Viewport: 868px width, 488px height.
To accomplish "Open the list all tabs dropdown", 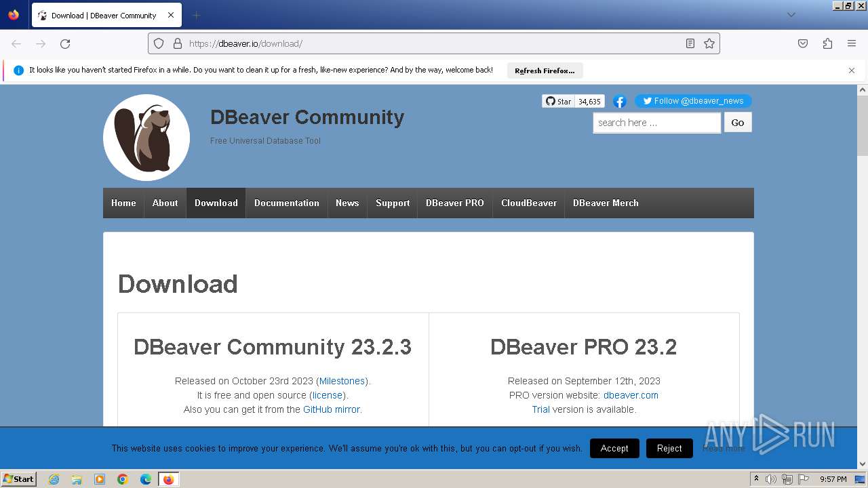I will point(791,15).
